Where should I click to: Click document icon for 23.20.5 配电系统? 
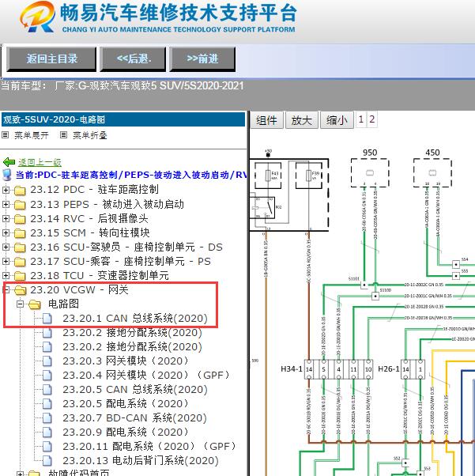pyautogui.click(x=47, y=404)
